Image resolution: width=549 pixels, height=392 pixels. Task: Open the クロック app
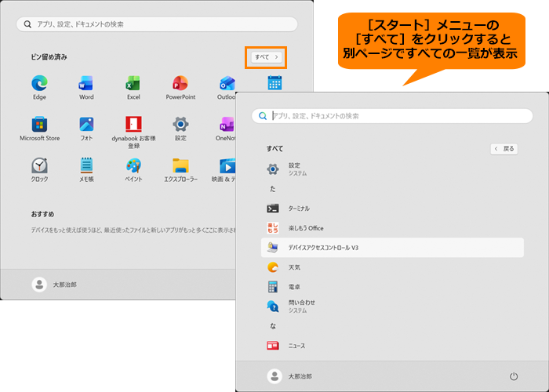point(39,170)
